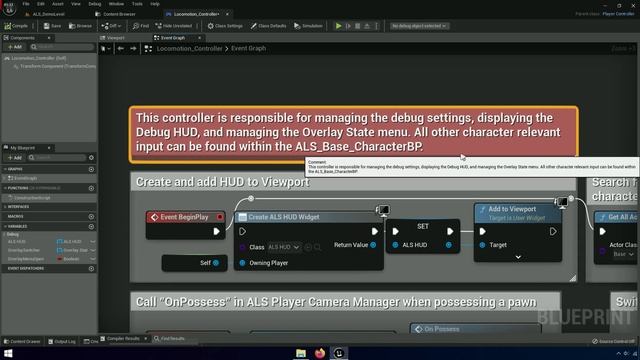Screen dimensions: 640x360
Task: Toggle visibility eye of OverlayMenuOpen variable
Action: (93, 259)
